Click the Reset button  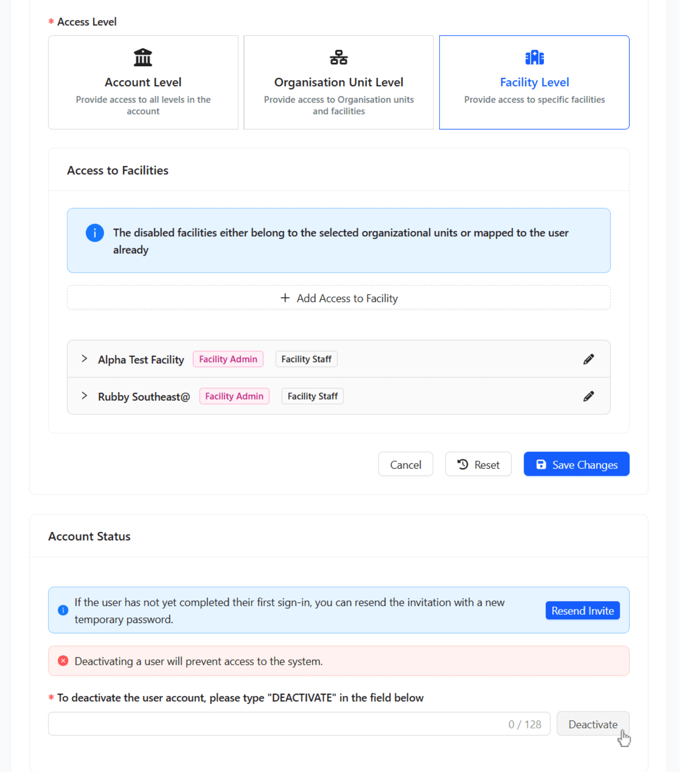pyautogui.click(x=478, y=464)
